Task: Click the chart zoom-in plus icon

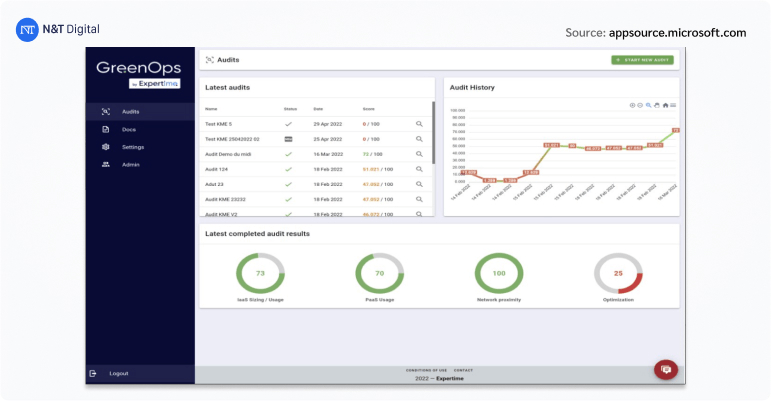Action: (633, 105)
